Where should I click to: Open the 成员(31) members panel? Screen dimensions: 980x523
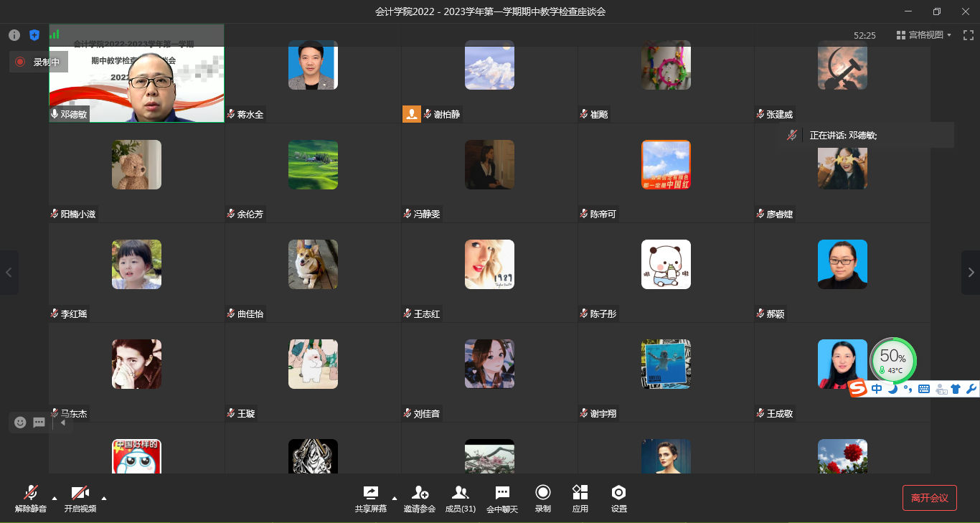click(x=460, y=498)
